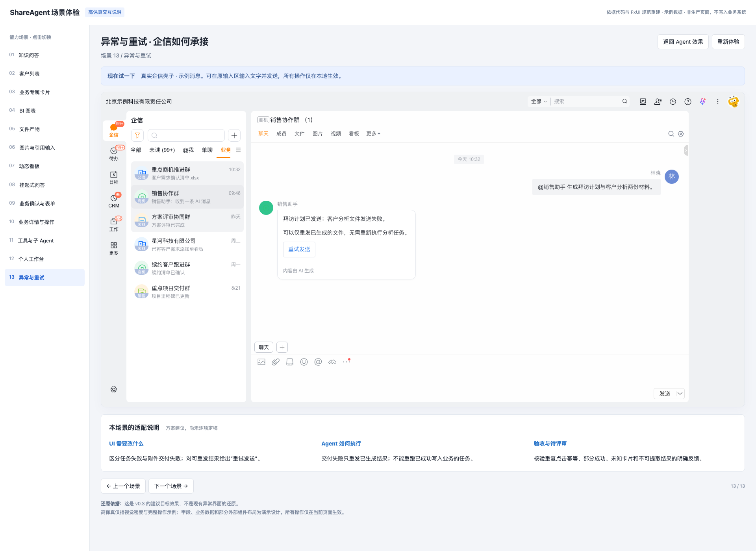Switch to the 看板 chat tab

coord(354,134)
